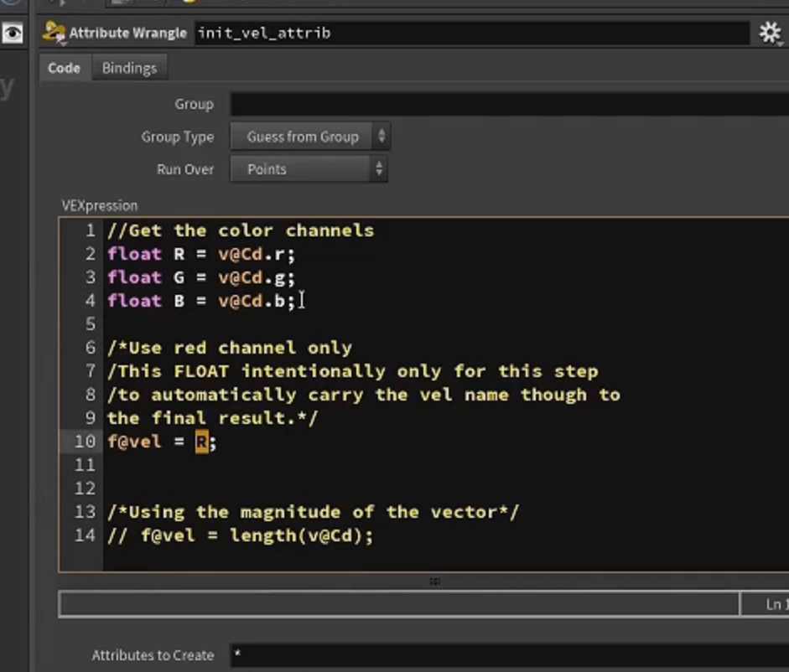789x672 pixels.
Task: Click the Attributes to Create field
Action: click(509, 655)
